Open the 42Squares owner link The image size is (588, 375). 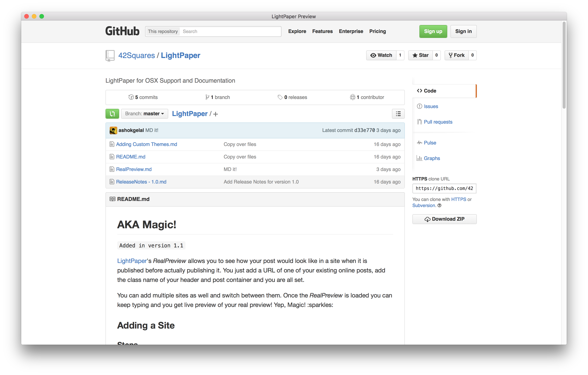click(137, 56)
